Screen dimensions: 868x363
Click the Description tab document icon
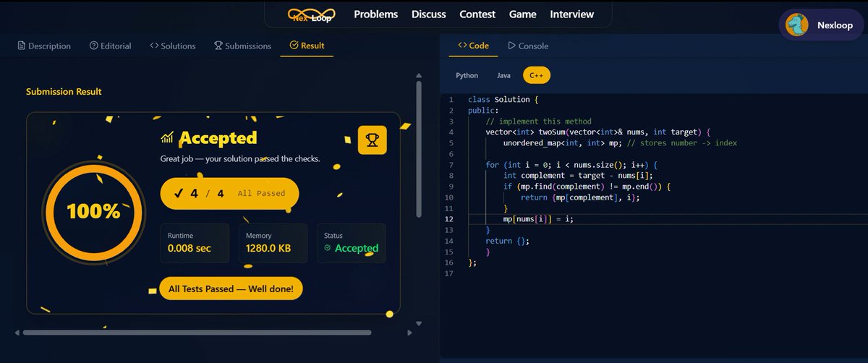tap(21, 46)
